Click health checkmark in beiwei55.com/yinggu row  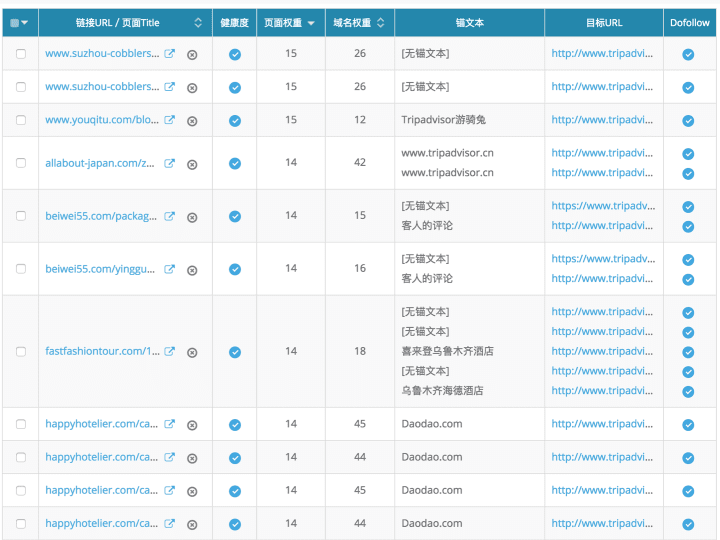[235, 269]
